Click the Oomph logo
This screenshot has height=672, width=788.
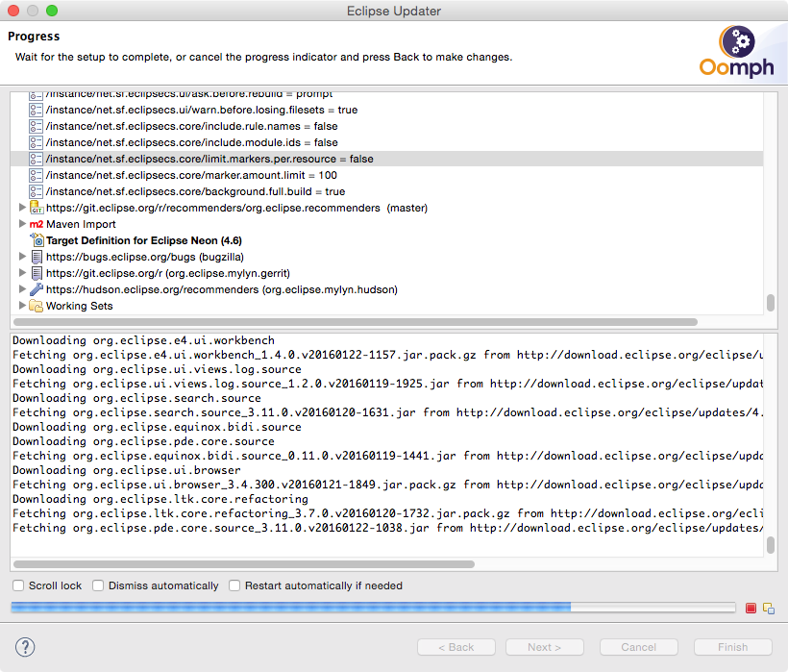(x=736, y=52)
